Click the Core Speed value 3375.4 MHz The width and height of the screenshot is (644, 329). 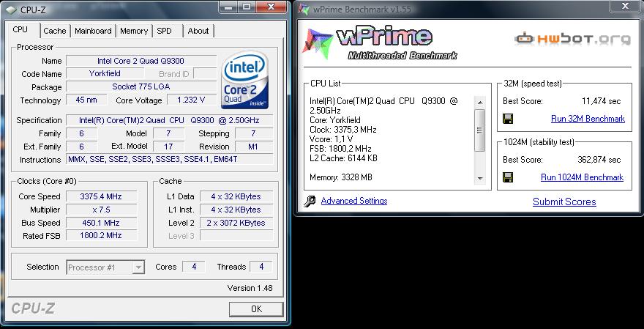[x=101, y=196]
